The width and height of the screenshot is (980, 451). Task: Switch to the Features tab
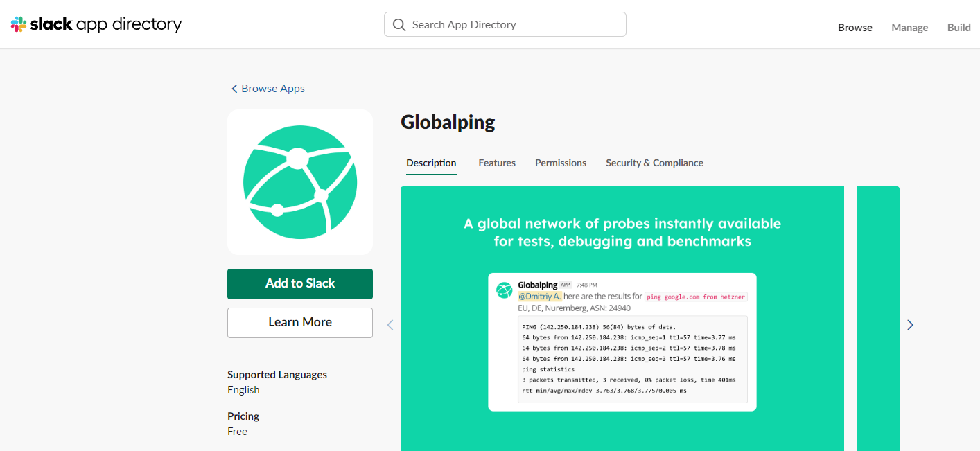pyautogui.click(x=497, y=163)
